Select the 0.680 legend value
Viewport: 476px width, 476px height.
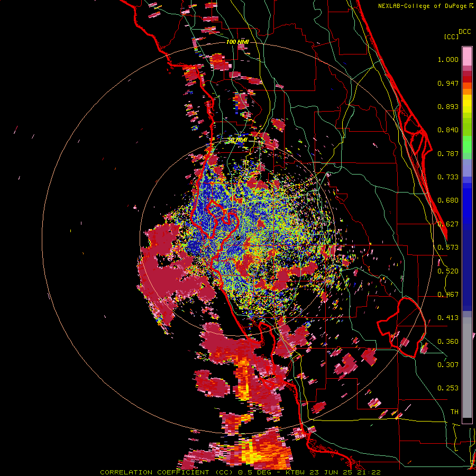click(448, 200)
